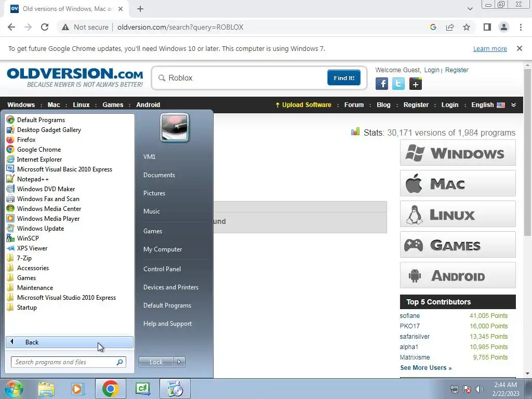This screenshot has width=532, height=399.
Task: Click the volume icon in system tray
Action: (480, 389)
